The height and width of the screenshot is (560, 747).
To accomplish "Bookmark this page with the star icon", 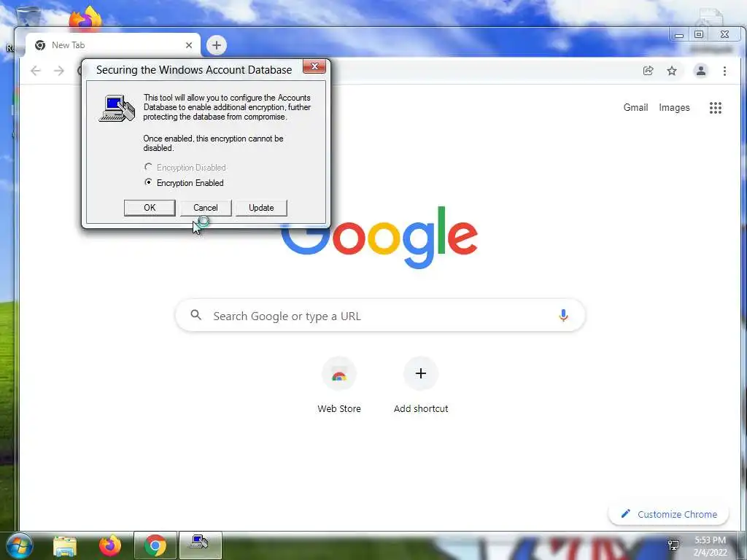I will pos(672,71).
